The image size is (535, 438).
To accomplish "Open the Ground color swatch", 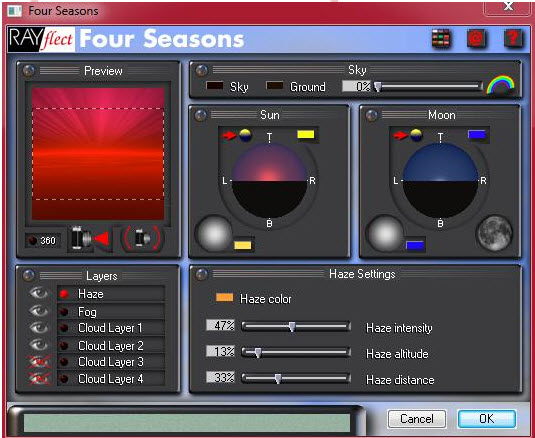I will point(275,86).
